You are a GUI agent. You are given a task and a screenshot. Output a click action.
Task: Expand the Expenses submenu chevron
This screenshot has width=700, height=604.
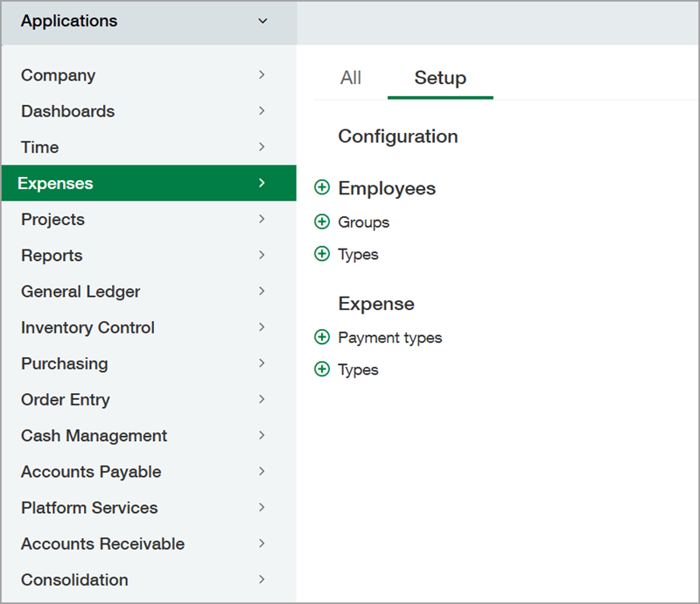pos(262,183)
